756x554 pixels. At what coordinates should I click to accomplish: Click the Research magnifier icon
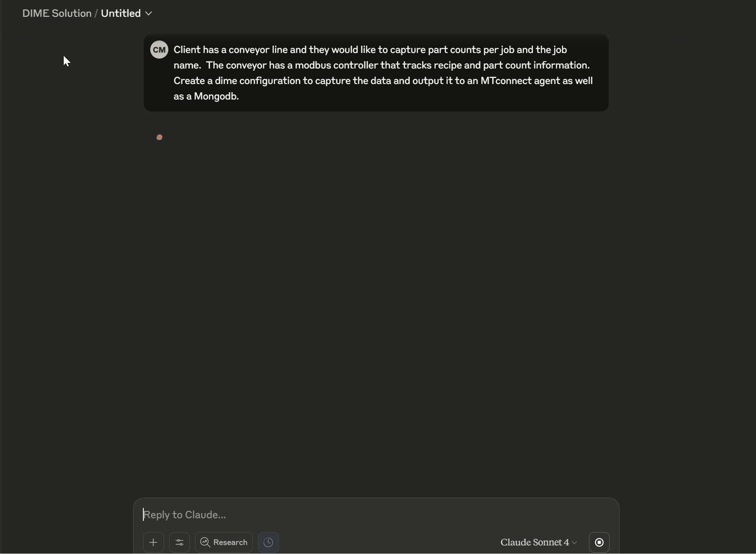point(205,542)
